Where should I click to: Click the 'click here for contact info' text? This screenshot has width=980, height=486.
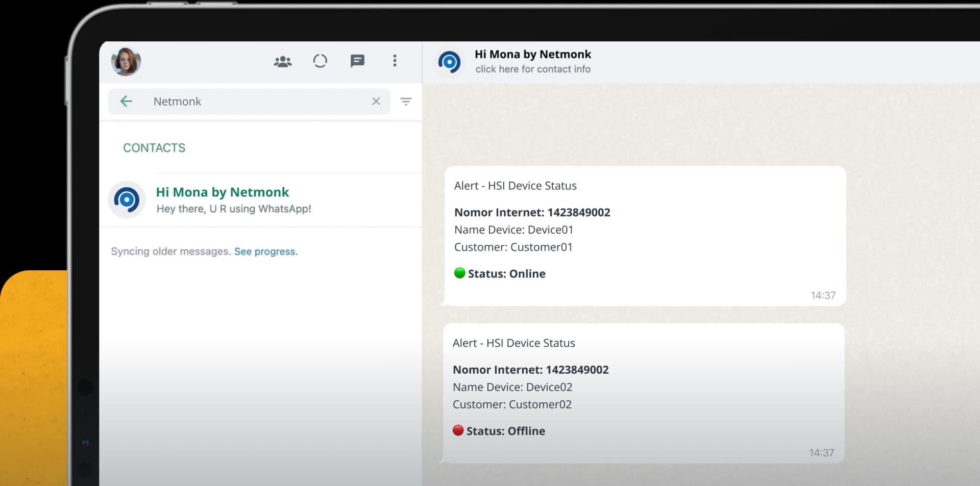532,69
